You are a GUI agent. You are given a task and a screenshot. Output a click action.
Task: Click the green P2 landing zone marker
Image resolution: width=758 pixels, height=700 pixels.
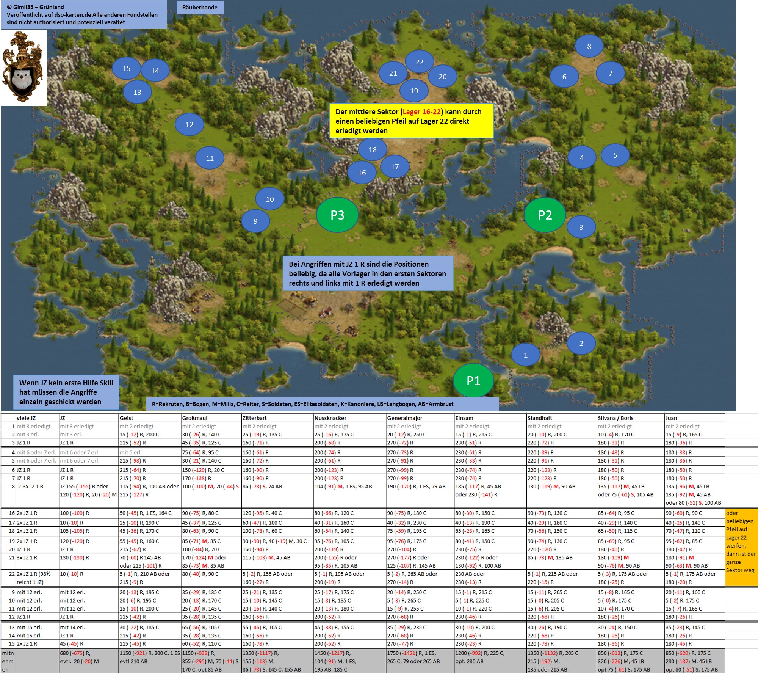pos(545,215)
